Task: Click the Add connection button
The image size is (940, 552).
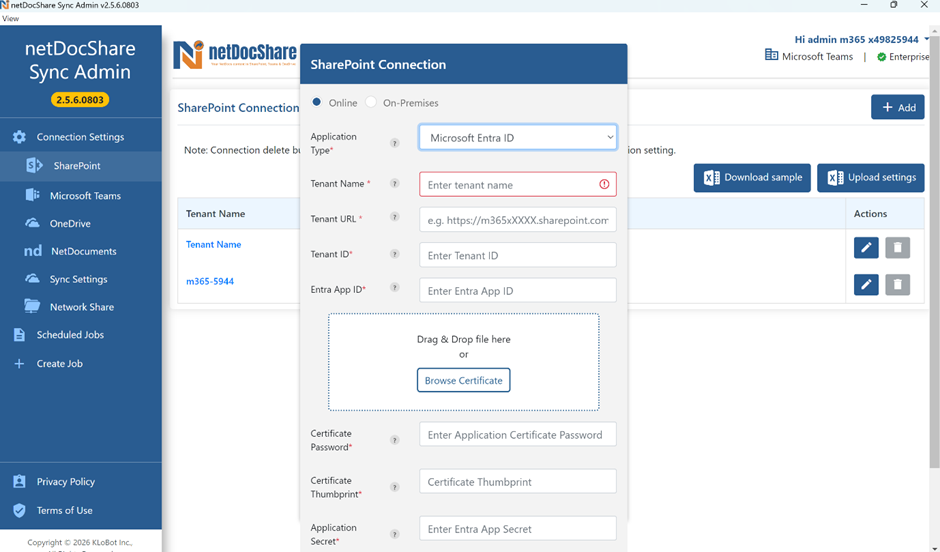Action: pyautogui.click(x=897, y=107)
